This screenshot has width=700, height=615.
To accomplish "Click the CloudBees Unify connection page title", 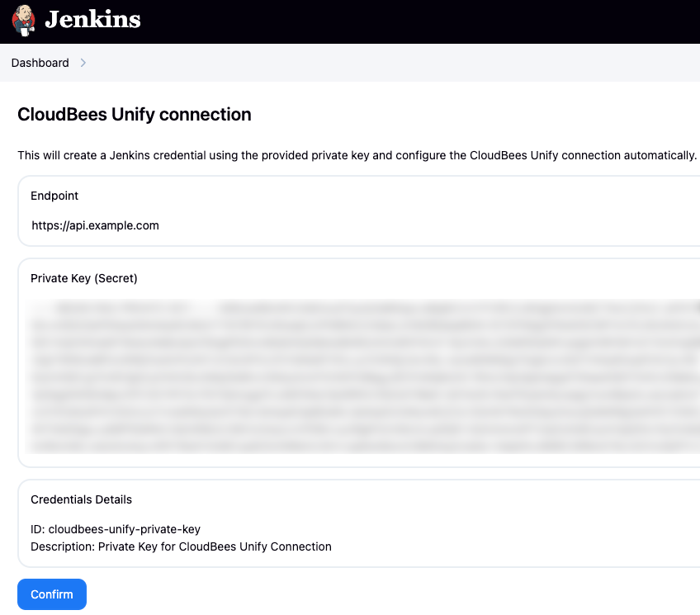I will tap(134, 115).
